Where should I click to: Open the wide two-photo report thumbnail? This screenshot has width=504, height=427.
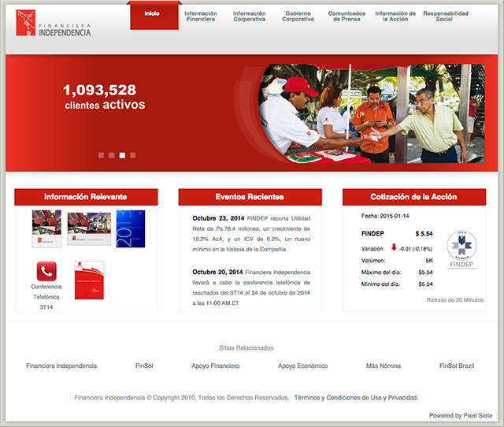click(89, 228)
